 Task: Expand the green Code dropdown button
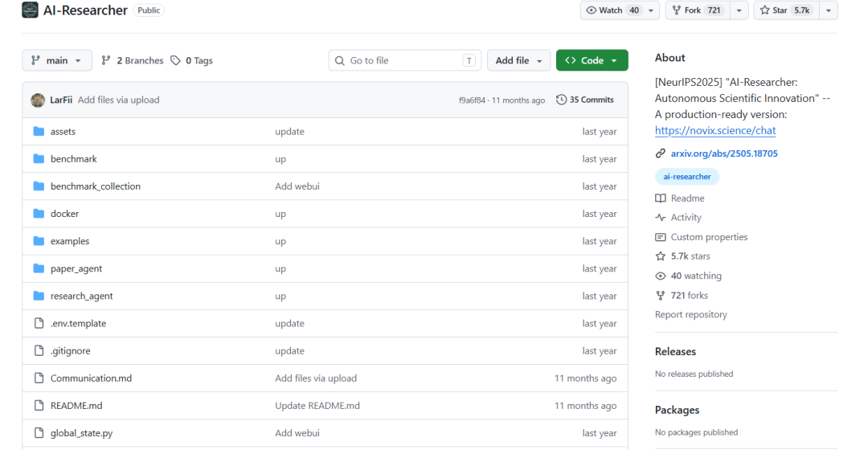pyautogui.click(x=592, y=60)
